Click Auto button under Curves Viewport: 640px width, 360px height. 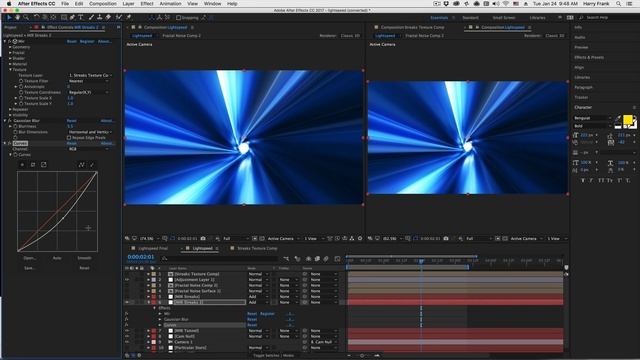(57, 258)
